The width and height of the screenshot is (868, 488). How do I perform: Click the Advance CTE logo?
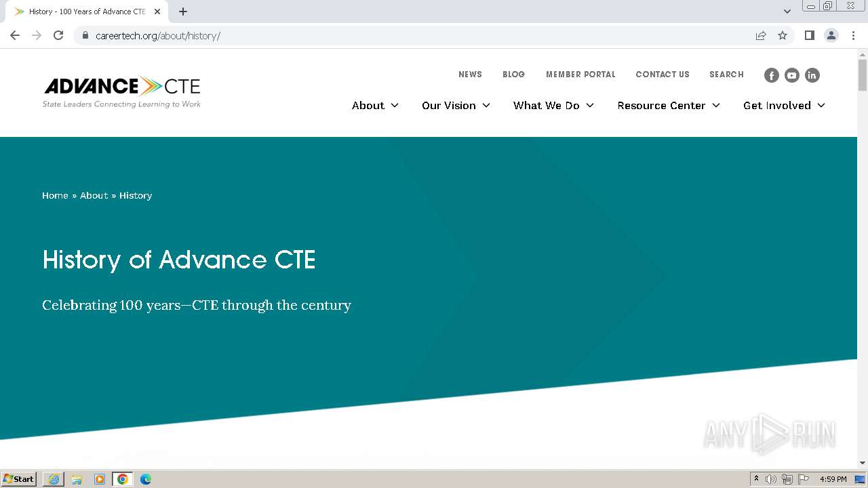pyautogui.click(x=122, y=91)
